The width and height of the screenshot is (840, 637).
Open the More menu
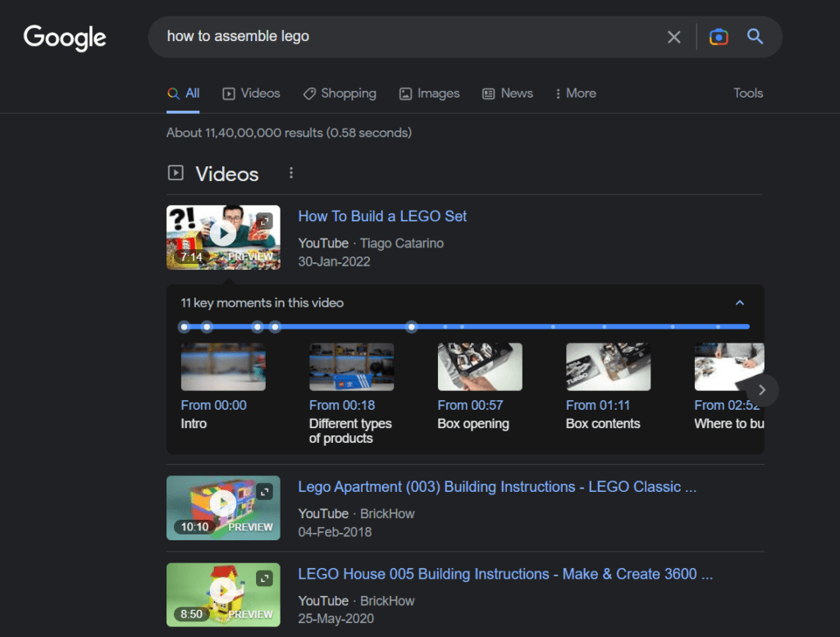point(576,93)
